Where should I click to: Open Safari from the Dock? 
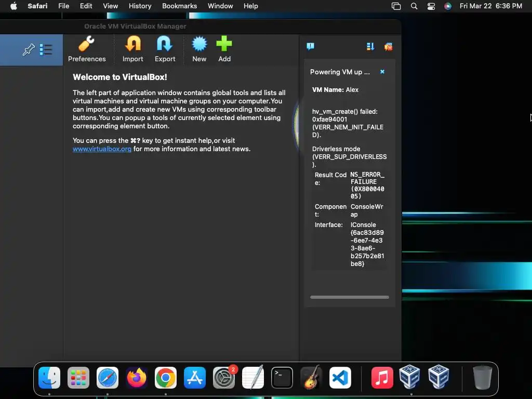click(108, 378)
